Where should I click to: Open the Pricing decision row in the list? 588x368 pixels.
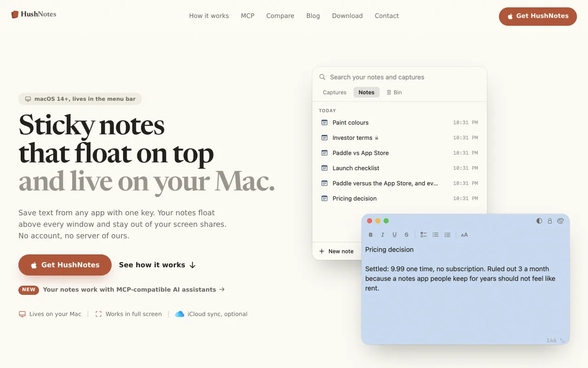399,198
